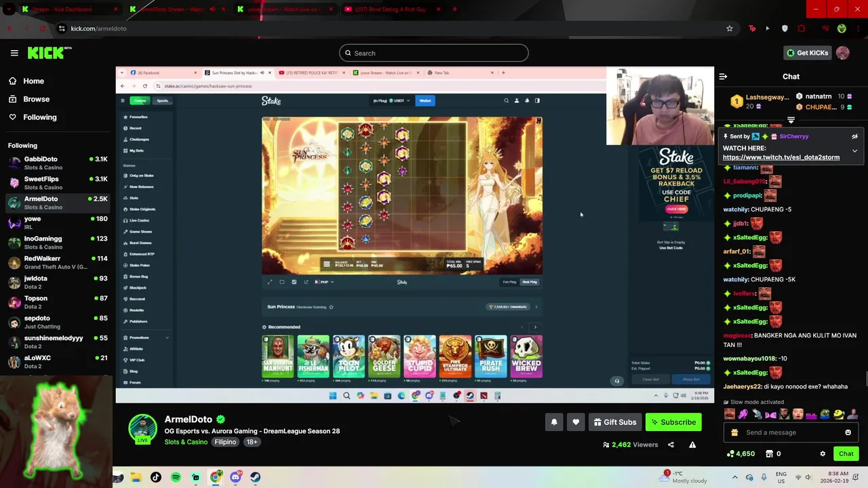Open the user profile avatar menu
The image size is (868, 488).
pyautogui.click(x=842, y=53)
